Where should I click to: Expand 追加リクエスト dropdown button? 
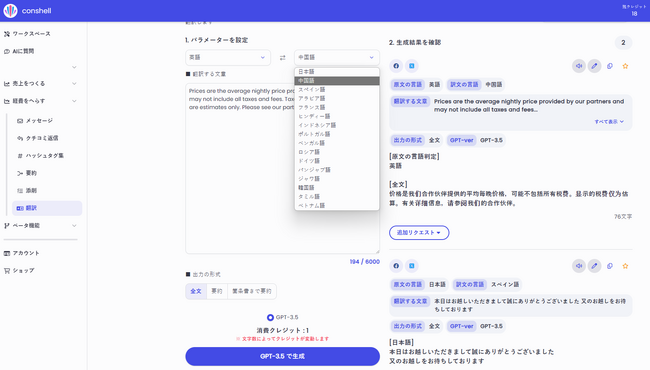pyautogui.click(x=419, y=232)
